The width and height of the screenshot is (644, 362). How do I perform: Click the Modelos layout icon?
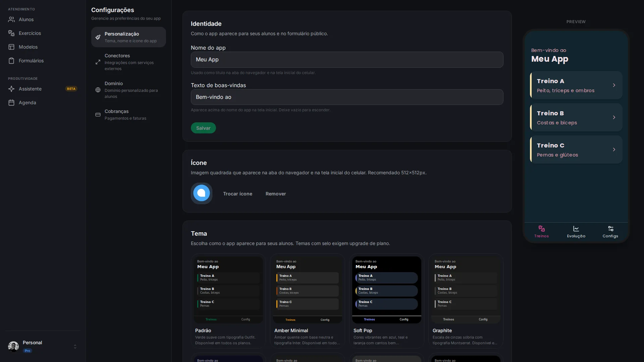[11, 47]
